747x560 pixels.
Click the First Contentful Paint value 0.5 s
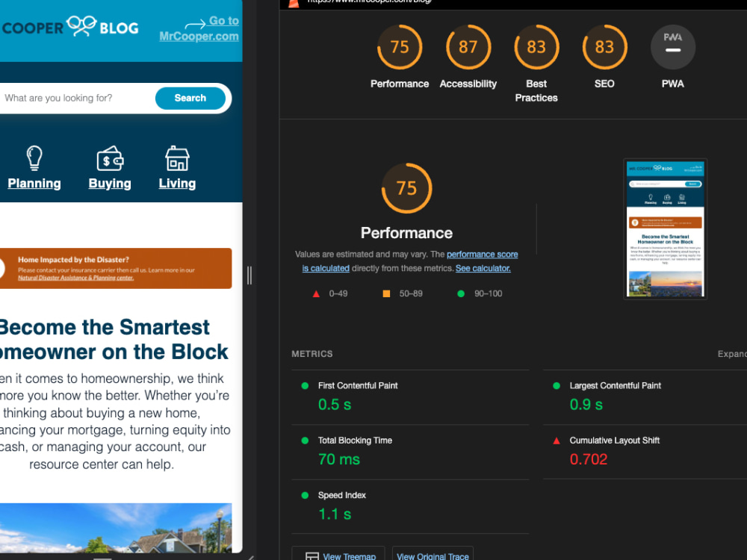pos(335,404)
